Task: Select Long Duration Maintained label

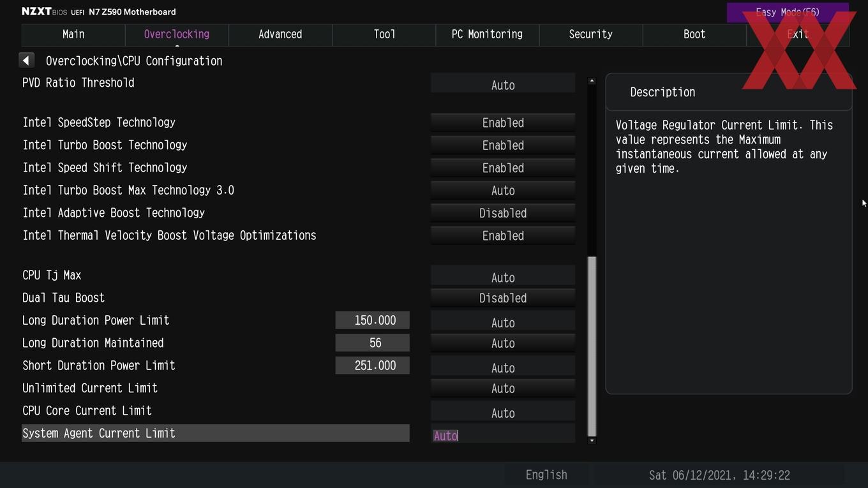Action: pyautogui.click(x=93, y=343)
